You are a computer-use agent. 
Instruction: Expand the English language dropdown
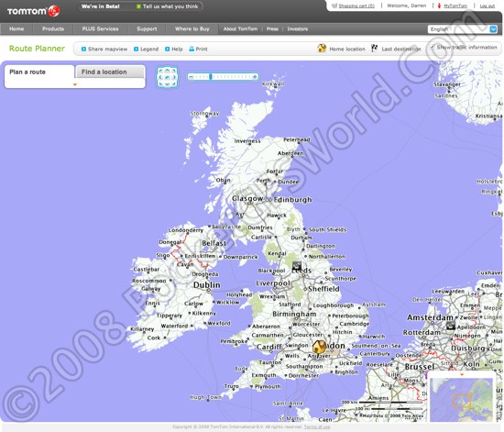point(462,29)
